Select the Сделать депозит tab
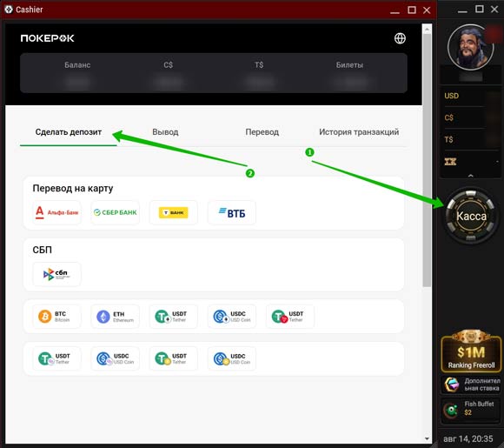504x448 pixels. (x=68, y=132)
